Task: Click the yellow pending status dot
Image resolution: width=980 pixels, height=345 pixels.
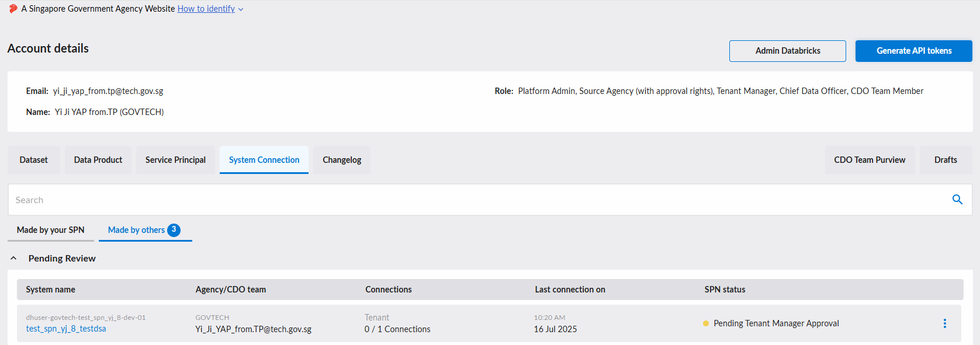Action: coord(706,323)
